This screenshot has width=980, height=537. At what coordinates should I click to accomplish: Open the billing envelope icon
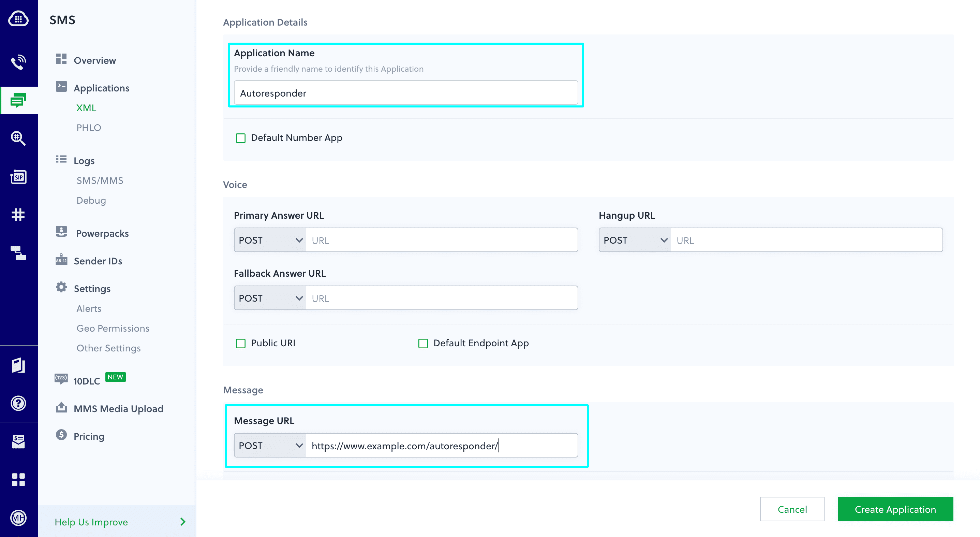tap(19, 441)
